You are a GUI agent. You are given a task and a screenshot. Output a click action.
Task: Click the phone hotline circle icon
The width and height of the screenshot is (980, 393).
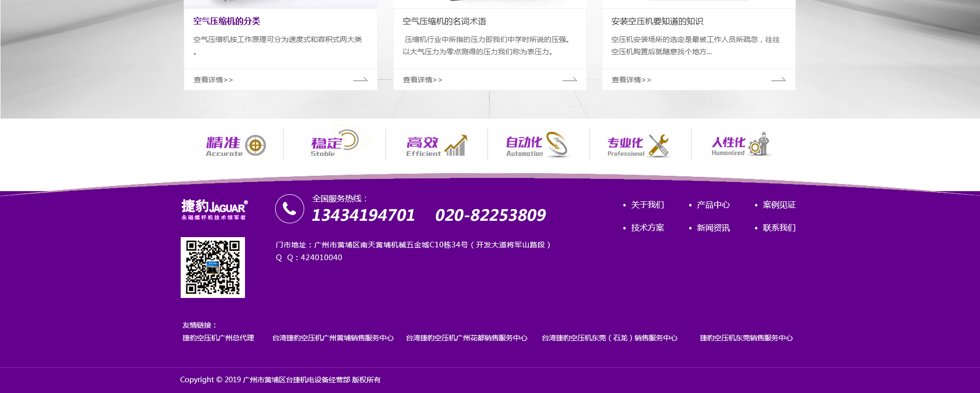289,209
